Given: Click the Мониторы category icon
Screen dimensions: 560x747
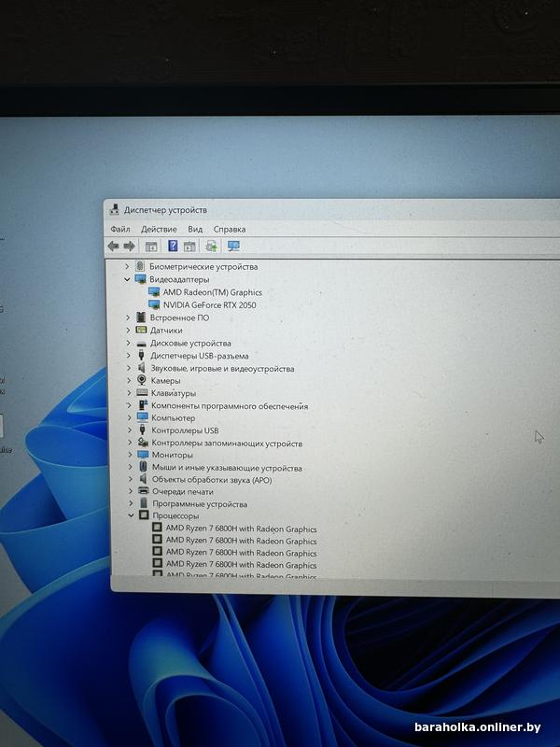Looking at the screenshot, I should 143,455.
